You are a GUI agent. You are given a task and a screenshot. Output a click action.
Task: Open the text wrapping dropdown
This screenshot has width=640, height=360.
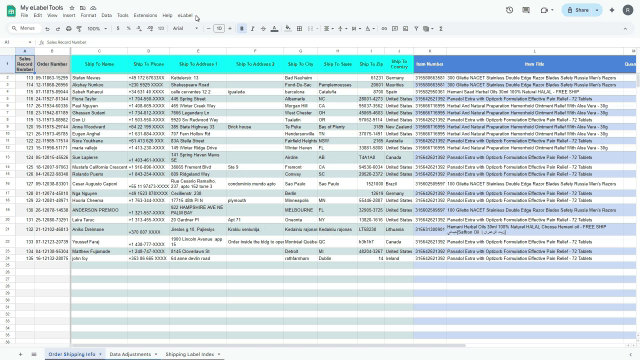[355, 29]
